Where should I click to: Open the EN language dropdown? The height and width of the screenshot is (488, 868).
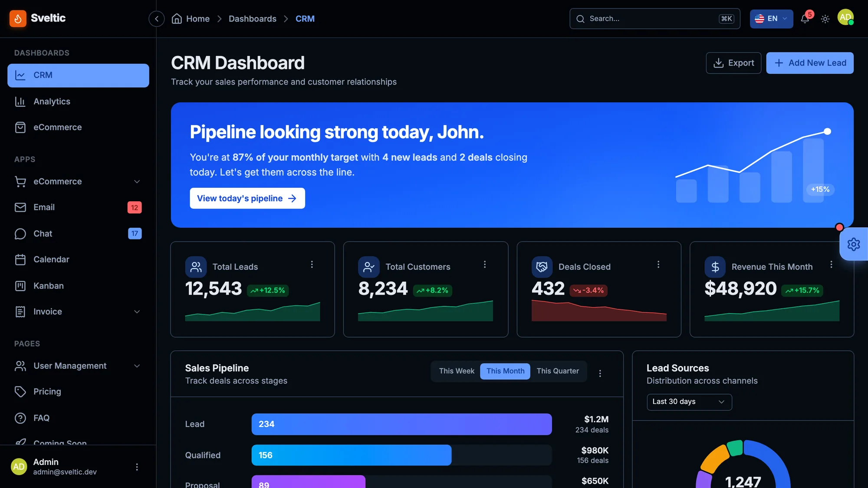pos(771,19)
